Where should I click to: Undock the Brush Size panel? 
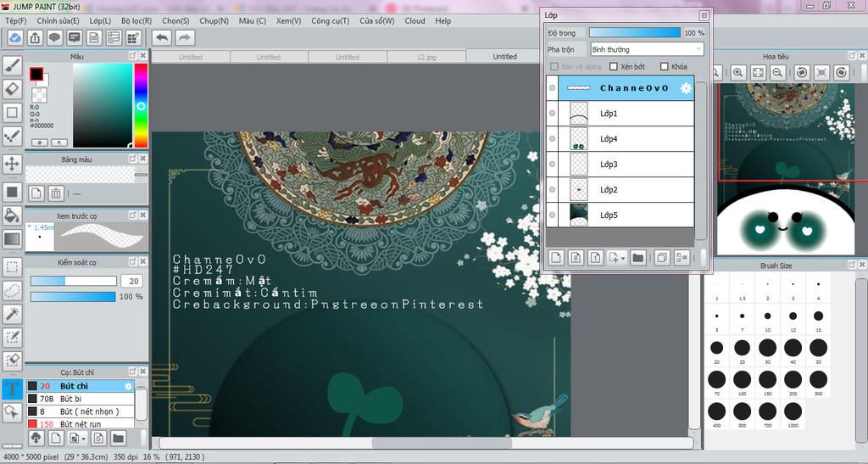click(852, 266)
